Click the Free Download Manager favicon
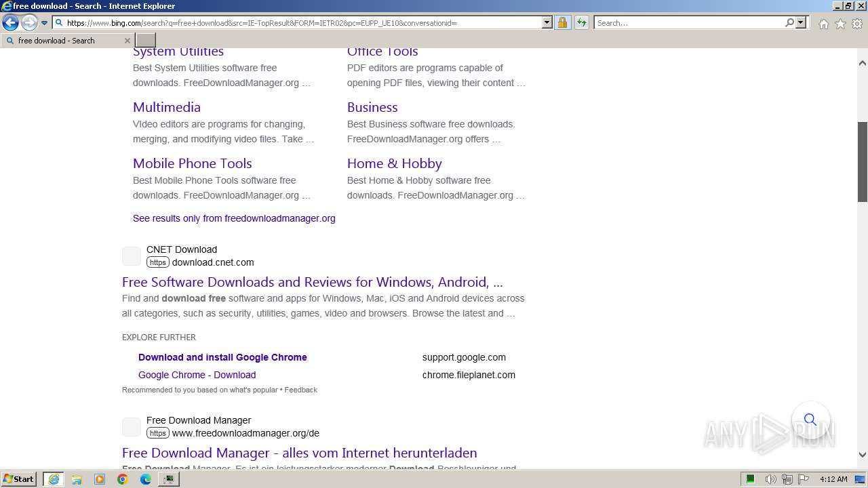 pyautogui.click(x=132, y=427)
